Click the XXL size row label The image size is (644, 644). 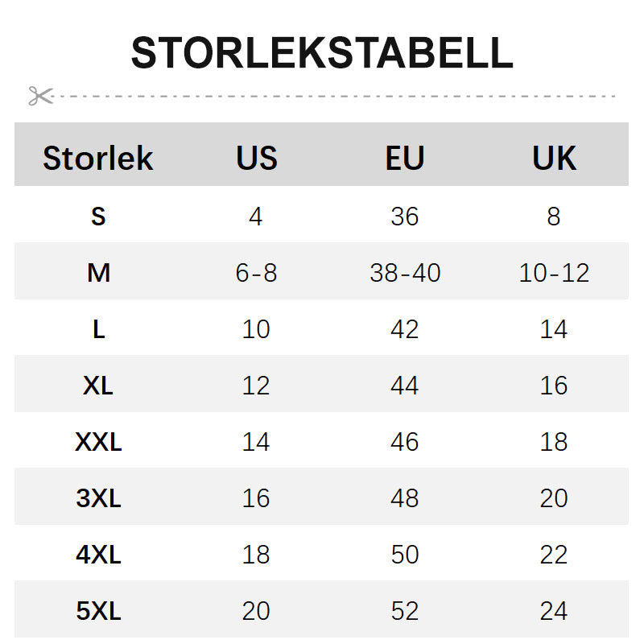click(x=98, y=442)
